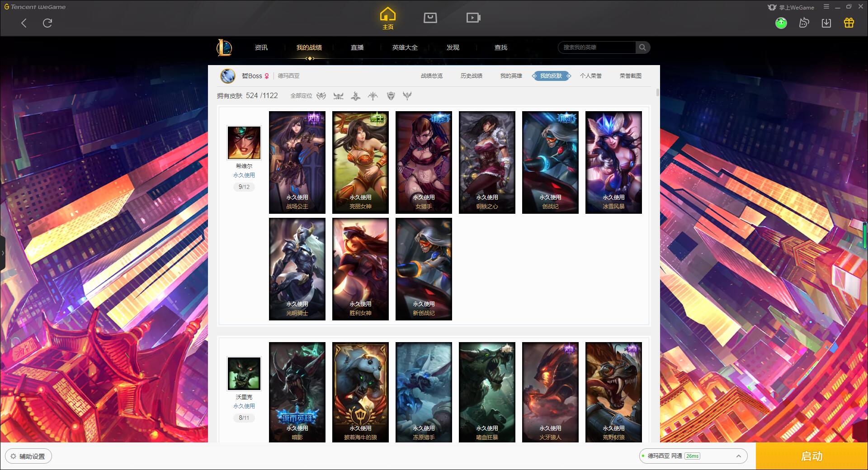
Task: Select the 我的皮肤 sub-tab
Action: point(551,76)
